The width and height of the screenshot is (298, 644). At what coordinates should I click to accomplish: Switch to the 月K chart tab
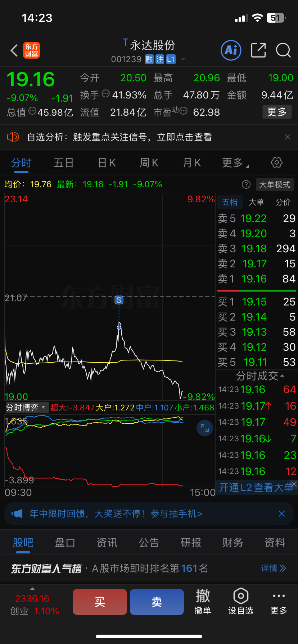pos(192,163)
